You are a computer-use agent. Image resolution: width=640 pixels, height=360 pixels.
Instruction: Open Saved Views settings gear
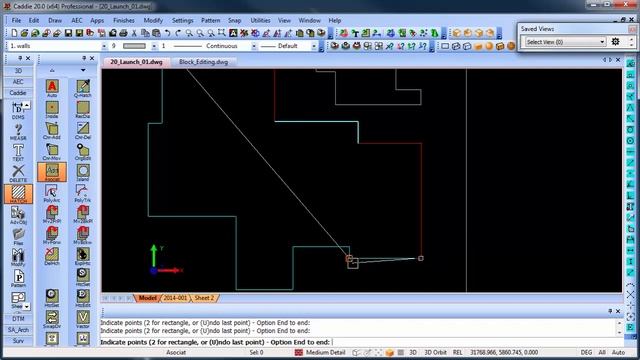(615, 42)
